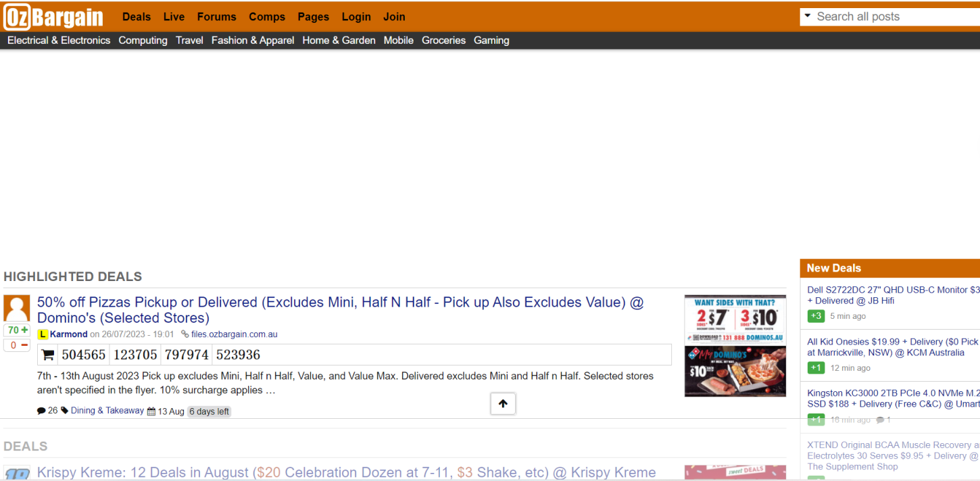Image resolution: width=980 pixels, height=481 pixels.
Task: Click the scroll-to-top arrow button
Action: pos(503,403)
